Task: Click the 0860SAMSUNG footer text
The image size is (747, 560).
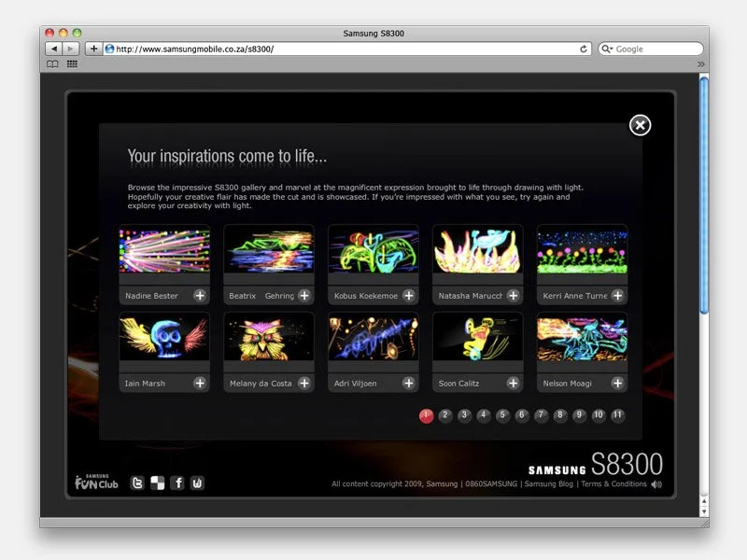Action: (491, 483)
